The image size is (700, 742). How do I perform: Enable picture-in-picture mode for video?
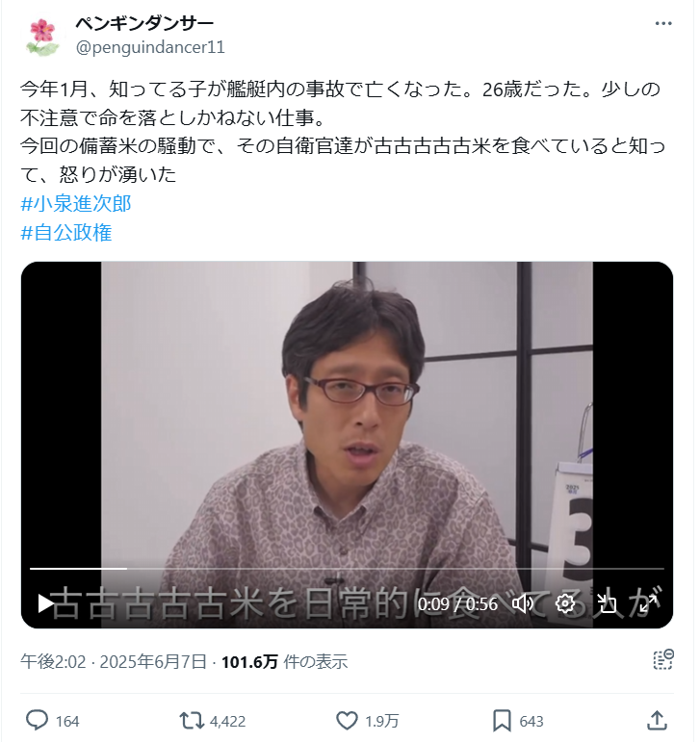(607, 603)
